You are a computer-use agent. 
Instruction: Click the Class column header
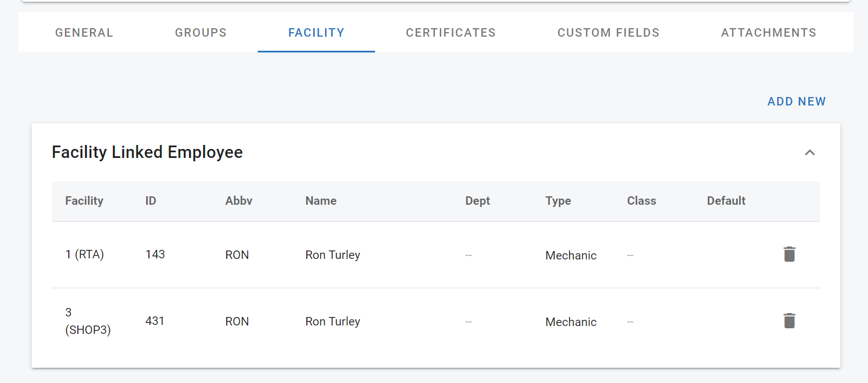(641, 201)
